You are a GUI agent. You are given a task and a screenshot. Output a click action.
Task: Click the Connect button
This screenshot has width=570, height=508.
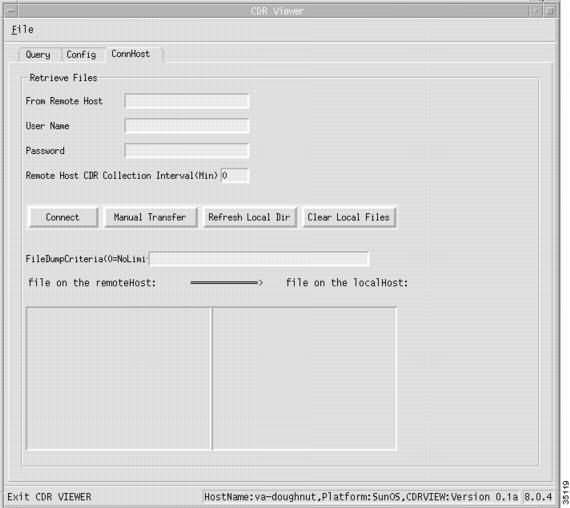tap(63, 217)
